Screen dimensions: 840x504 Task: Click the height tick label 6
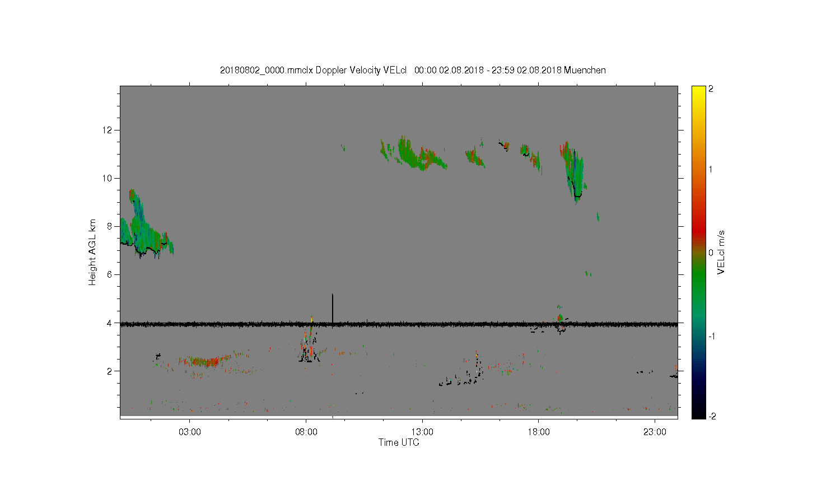(x=111, y=274)
